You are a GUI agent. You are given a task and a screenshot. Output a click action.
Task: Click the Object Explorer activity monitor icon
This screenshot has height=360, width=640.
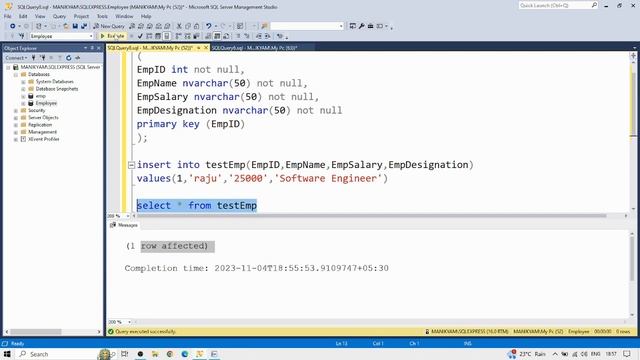click(78, 58)
